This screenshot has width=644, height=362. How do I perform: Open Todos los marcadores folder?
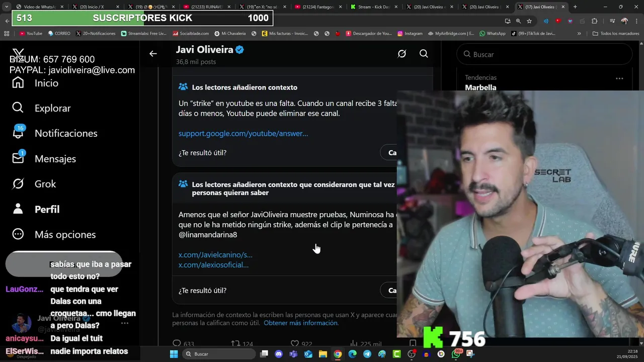tap(616, 34)
